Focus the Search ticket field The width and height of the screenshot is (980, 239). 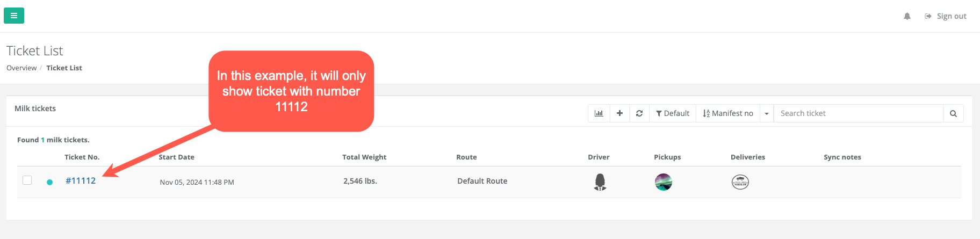click(859, 113)
